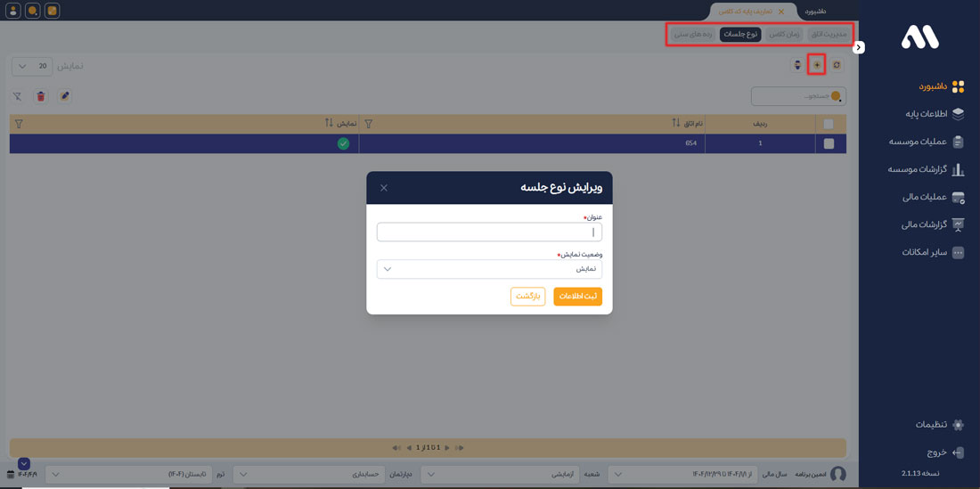980x489 pixels.
Task: Click the خروج logout icon in sidebar
Action: coord(958,452)
